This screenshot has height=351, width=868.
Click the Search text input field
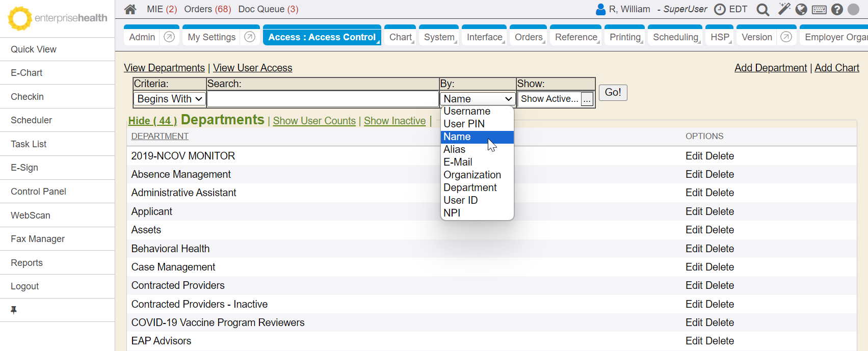pos(323,99)
